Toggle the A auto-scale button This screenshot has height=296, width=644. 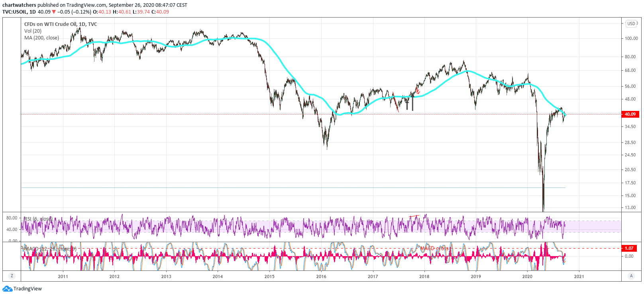tap(631, 276)
